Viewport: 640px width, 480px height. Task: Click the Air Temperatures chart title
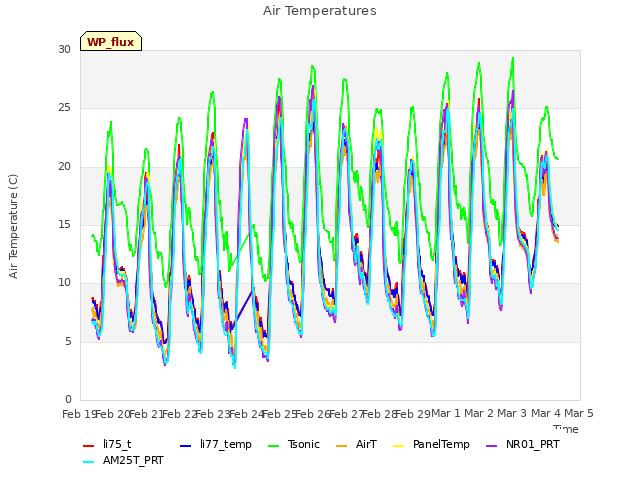click(320, 11)
